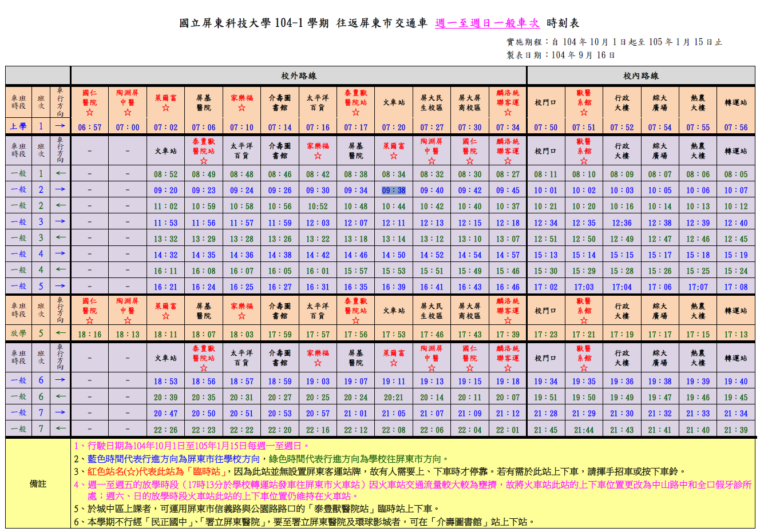Select the 20:21 time cell
Screen dimensions: 760x532
(x=394, y=398)
